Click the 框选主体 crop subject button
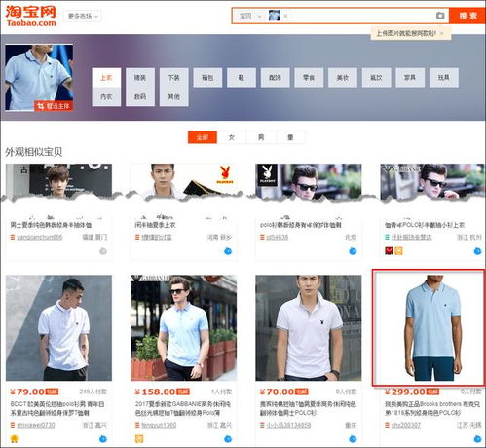Image resolution: width=486 pixels, height=448 pixels. tap(54, 106)
